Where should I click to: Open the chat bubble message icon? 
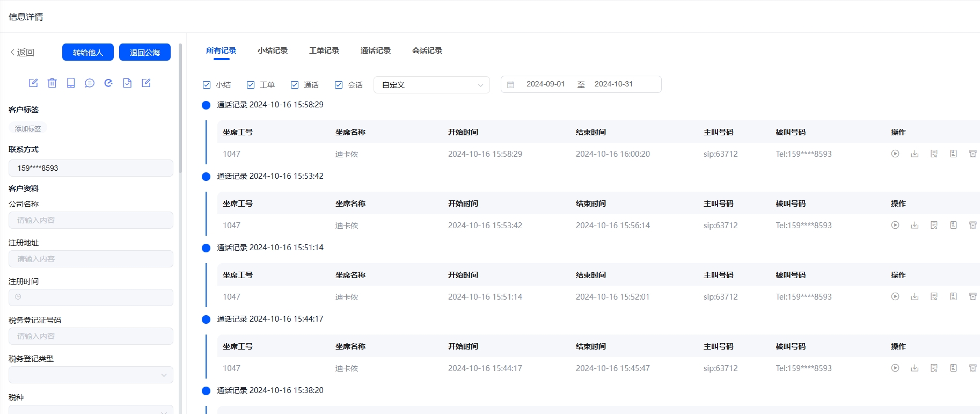point(90,83)
